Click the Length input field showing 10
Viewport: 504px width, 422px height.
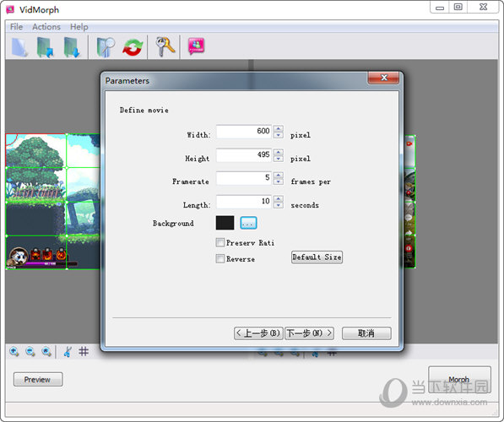coord(244,202)
